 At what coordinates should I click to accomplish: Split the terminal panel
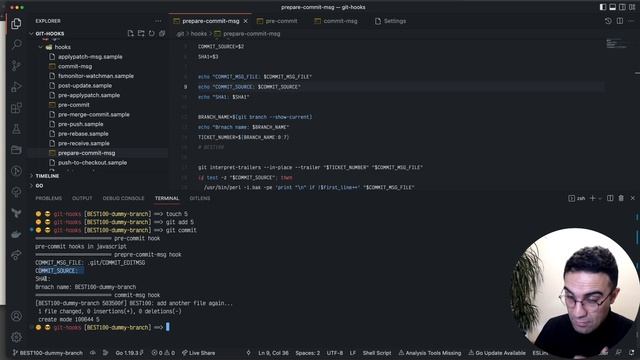click(x=610, y=198)
